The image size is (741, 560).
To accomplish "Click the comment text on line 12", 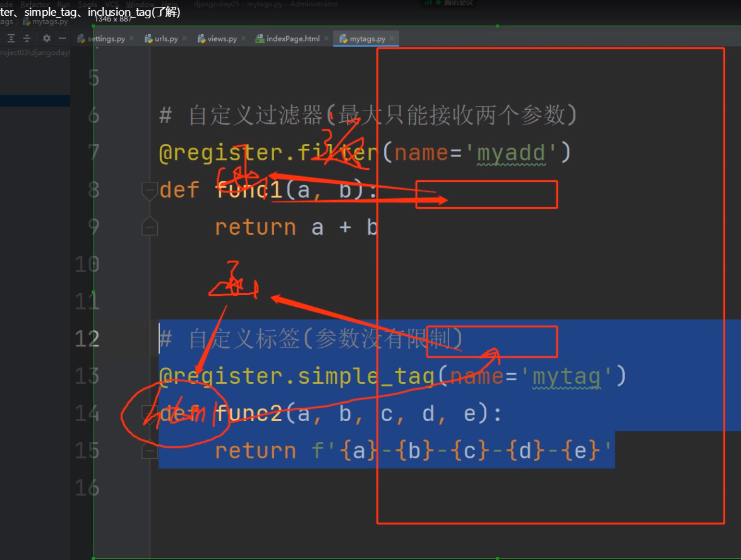I will [310, 339].
